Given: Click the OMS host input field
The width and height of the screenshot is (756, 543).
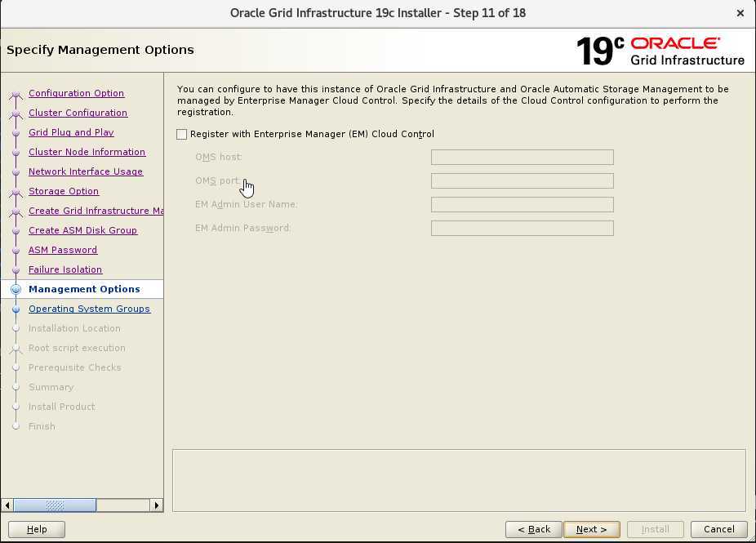Looking at the screenshot, I should [x=523, y=158].
